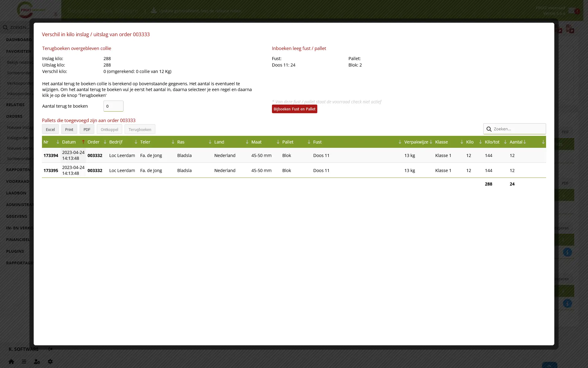This screenshot has width=588, height=368.
Task: Open LAADBON sidebar section
Action: pos(16,193)
